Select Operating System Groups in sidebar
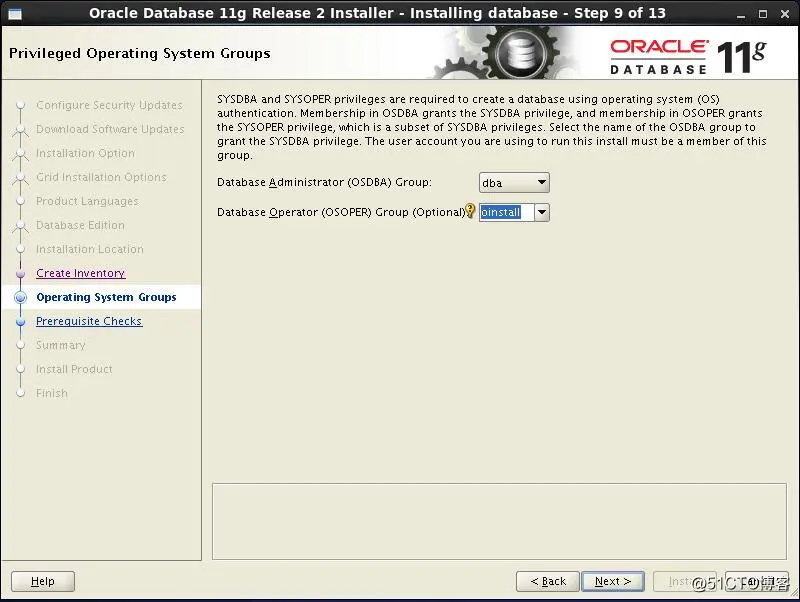This screenshot has height=602, width=800. 106,297
